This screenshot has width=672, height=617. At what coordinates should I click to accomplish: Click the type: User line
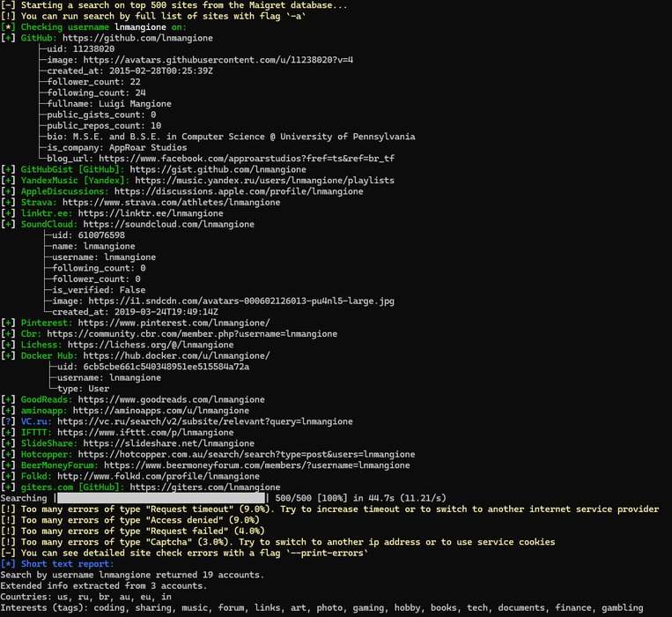83,389
